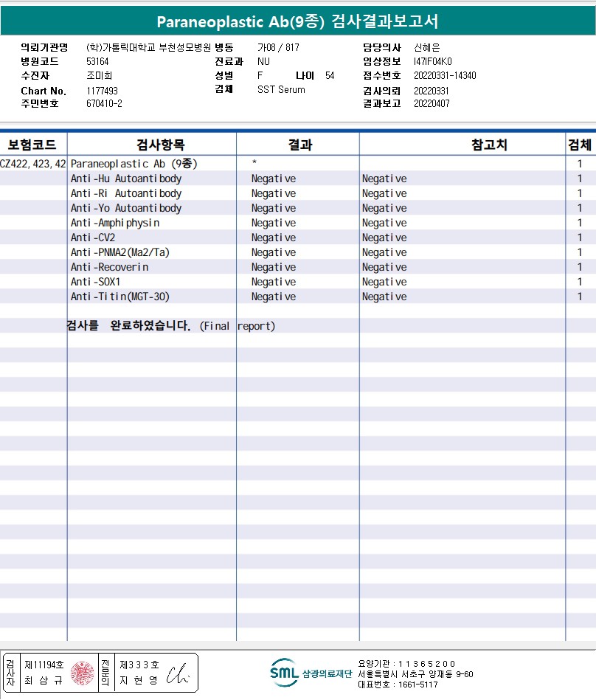The image size is (596, 700).
Task: Click the reference value for Anti-Ri
Action: (x=384, y=193)
